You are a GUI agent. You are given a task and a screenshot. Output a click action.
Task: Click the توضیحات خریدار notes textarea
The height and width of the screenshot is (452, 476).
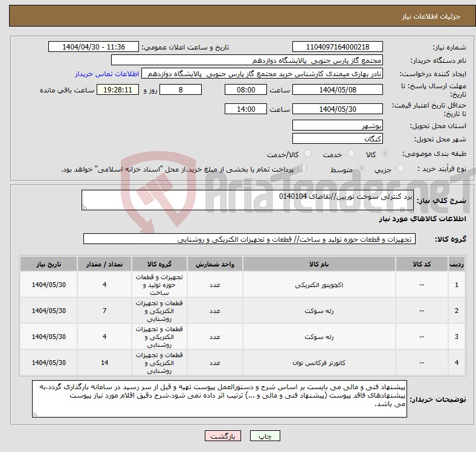(219, 399)
